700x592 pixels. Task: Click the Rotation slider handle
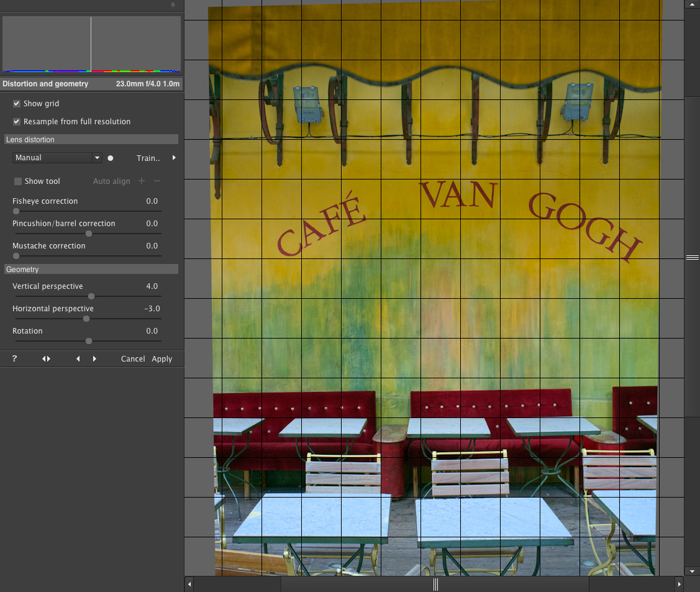coord(89,341)
